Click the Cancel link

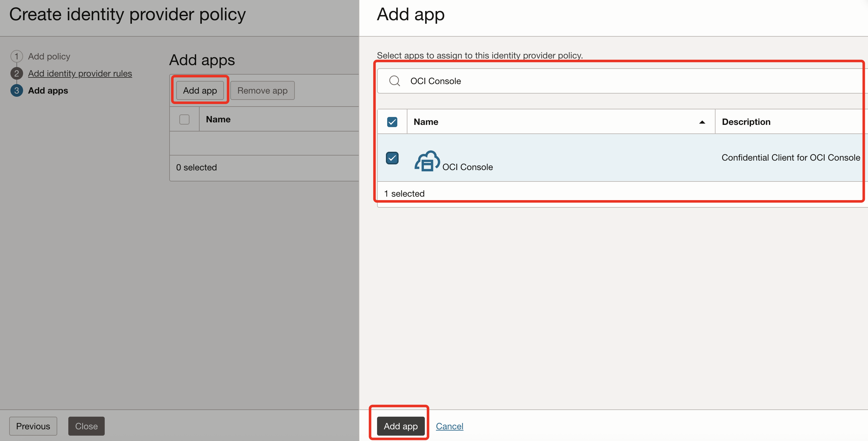(x=449, y=426)
